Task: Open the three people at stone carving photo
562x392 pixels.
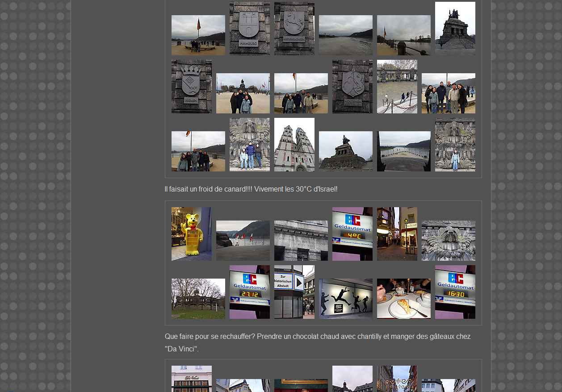Action: tap(249, 145)
